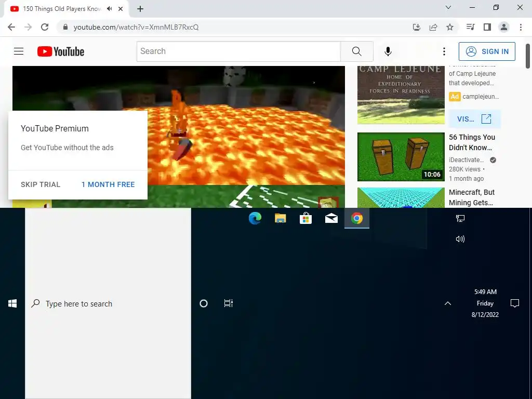Choose 1 MONTH FREE offer
The height and width of the screenshot is (399, 532).
click(108, 184)
